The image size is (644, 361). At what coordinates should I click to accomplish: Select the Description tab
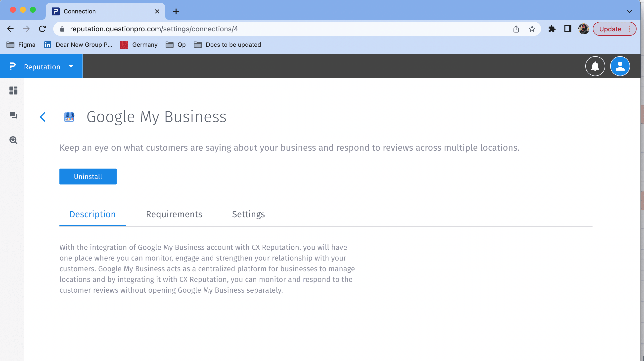pos(92,214)
